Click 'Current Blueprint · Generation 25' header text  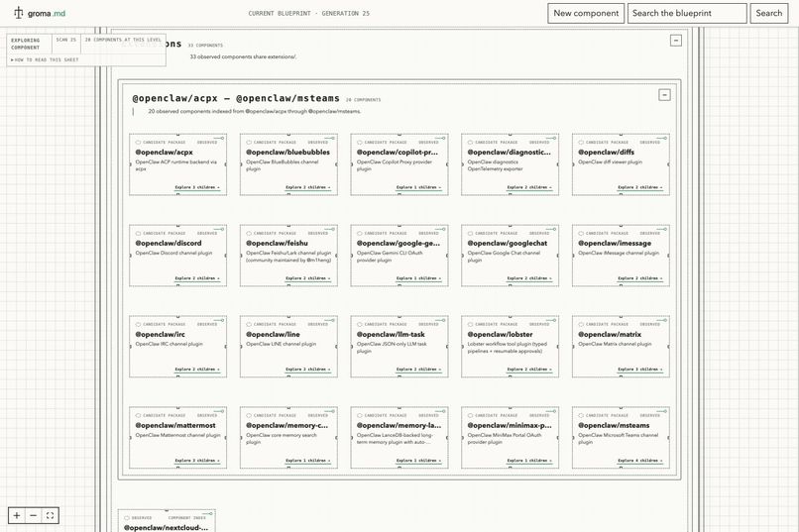(x=309, y=13)
